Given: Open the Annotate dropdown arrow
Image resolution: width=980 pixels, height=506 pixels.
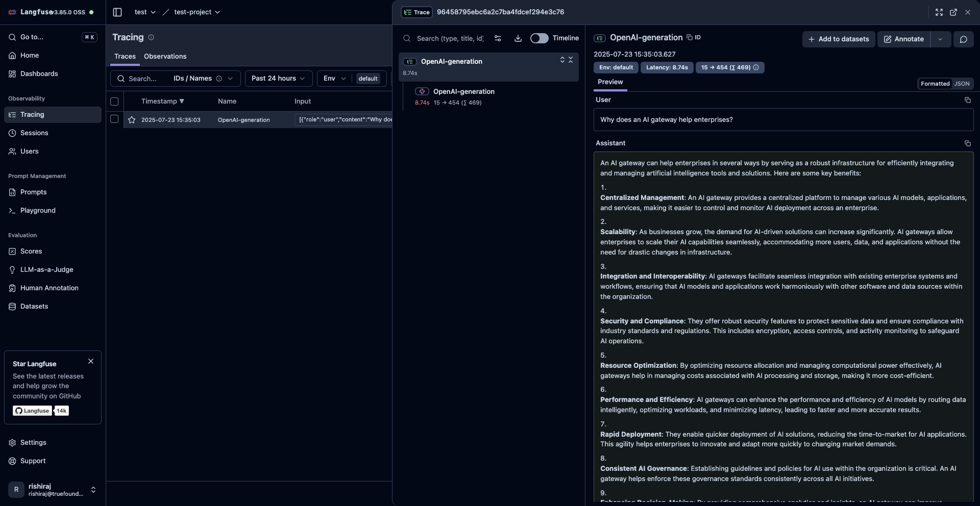Looking at the screenshot, I should click(940, 39).
